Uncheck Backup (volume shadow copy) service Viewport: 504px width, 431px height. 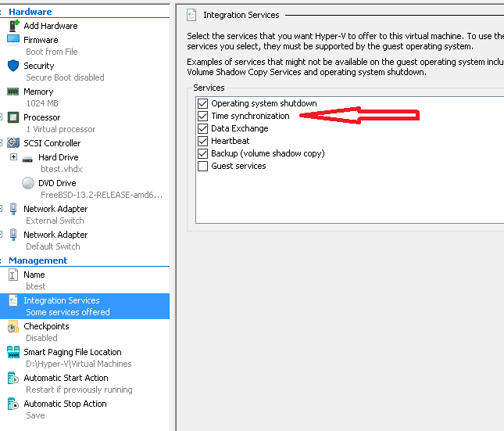click(x=203, y=153)
